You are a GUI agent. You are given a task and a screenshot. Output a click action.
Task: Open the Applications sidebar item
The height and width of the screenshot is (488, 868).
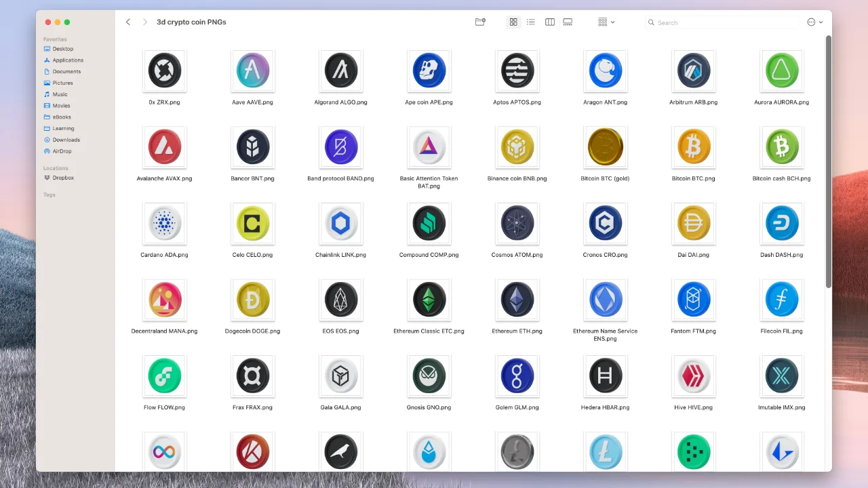pyautogui.click(x=67, y=60)
